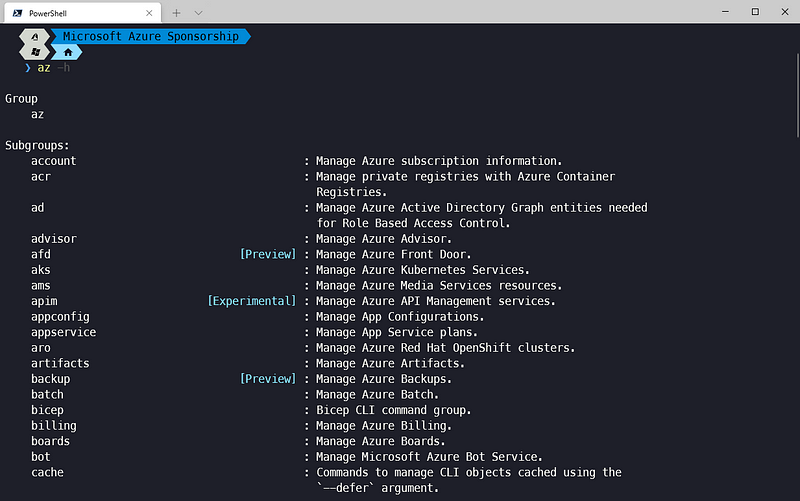This screenshot has width=800, height=501.
Task: Click the 'aks' subgroup entry
Action: 41,270
